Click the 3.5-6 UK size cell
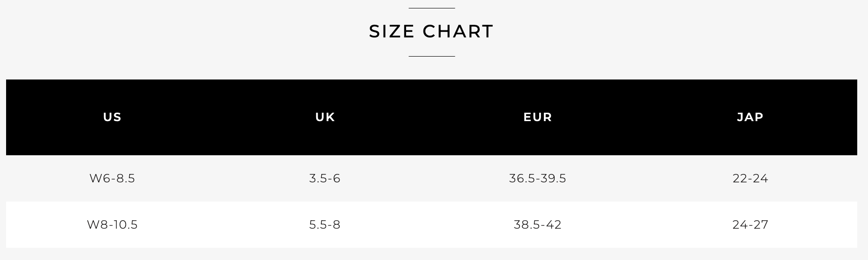Viewport: 868px width, 260px height. click(x=325, y=178)
